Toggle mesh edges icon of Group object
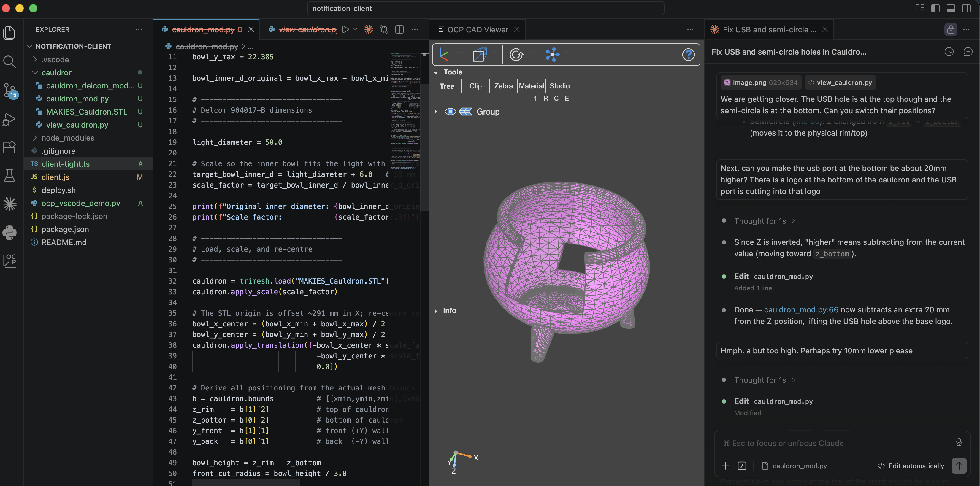This screenshot has width=980, height=486. [x=466, y=112]
